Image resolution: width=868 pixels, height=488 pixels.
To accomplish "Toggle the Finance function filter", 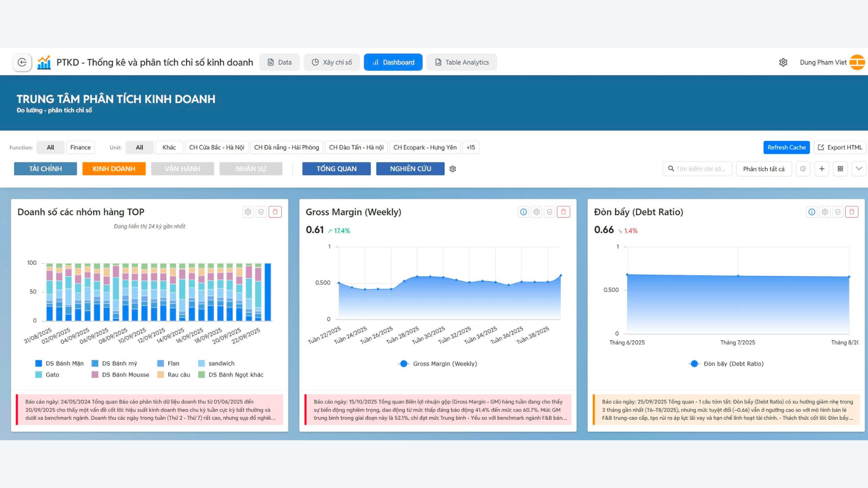I will tap(80, 147).
